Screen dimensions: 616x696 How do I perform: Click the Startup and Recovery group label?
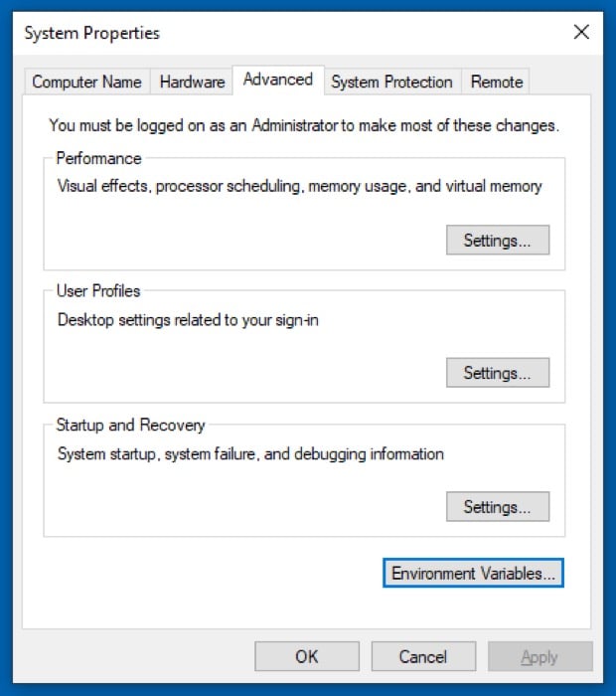(131, 425)
